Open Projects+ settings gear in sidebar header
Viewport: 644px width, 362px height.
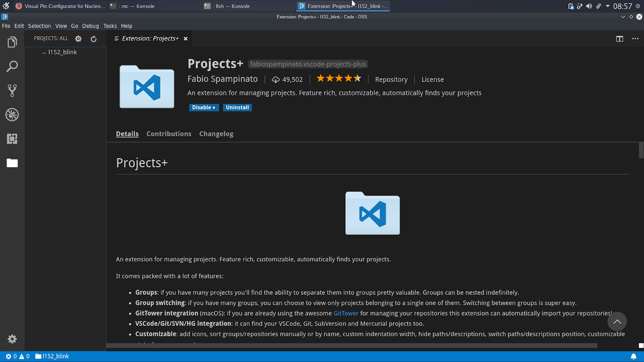pyautogui.click(x=78, y=39)
